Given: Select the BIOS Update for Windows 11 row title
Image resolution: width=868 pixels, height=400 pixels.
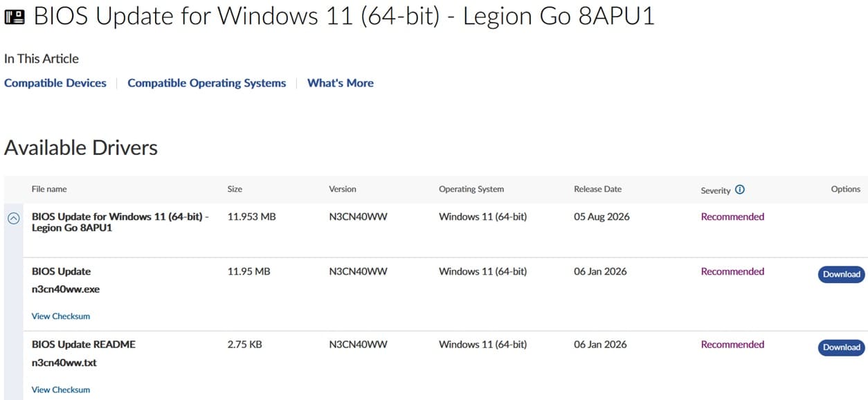Looking at the screenshot, I should click(x=120, y=222).
